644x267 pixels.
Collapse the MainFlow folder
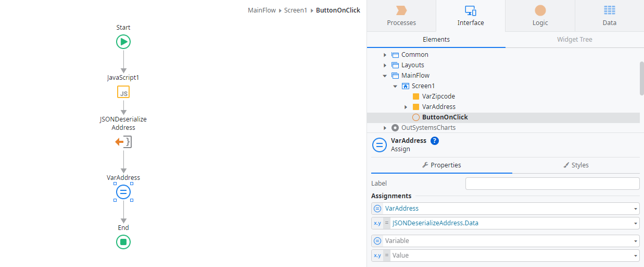click(x=385, y=76)
